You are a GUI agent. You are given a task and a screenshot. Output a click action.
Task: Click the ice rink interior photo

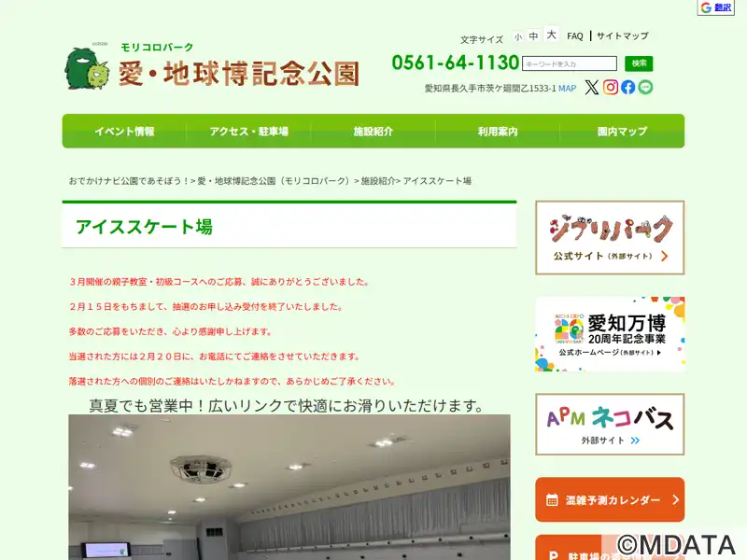pyautogui.click(x=289, y=487)
